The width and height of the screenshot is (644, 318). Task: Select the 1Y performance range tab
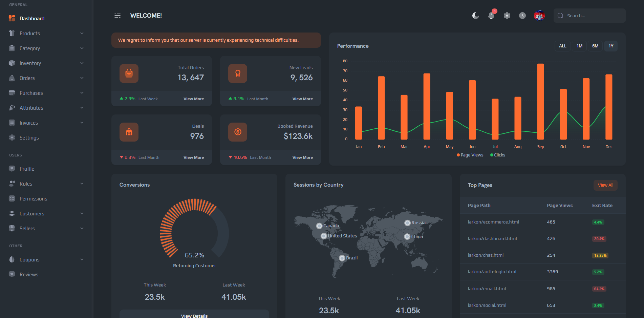coord(611,46)
